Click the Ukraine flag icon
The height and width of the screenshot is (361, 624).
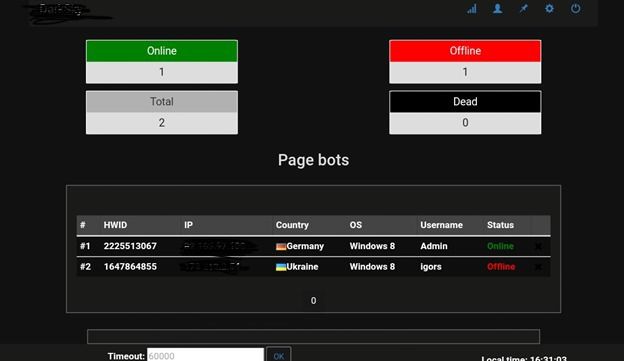tap(281, 267)
